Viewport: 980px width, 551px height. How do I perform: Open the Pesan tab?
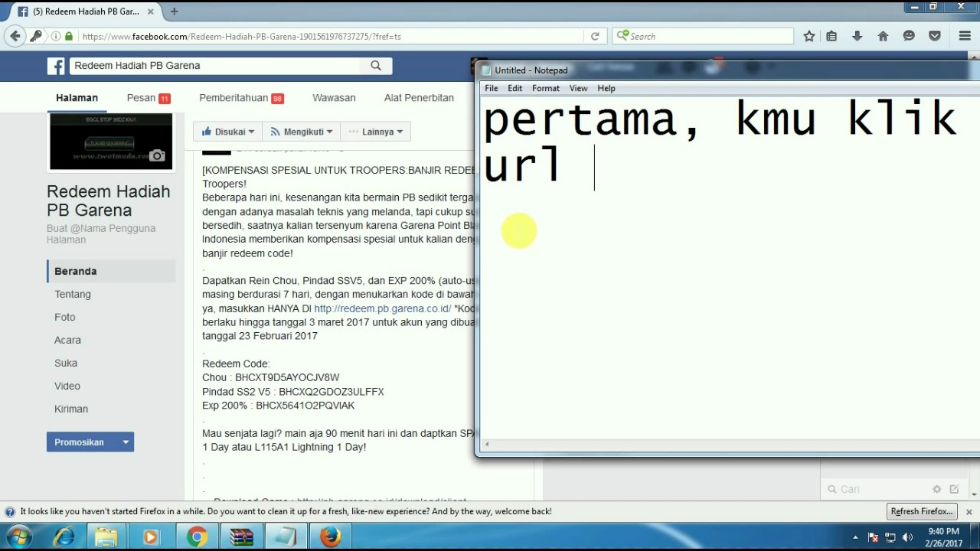click(x=149, y=98)
